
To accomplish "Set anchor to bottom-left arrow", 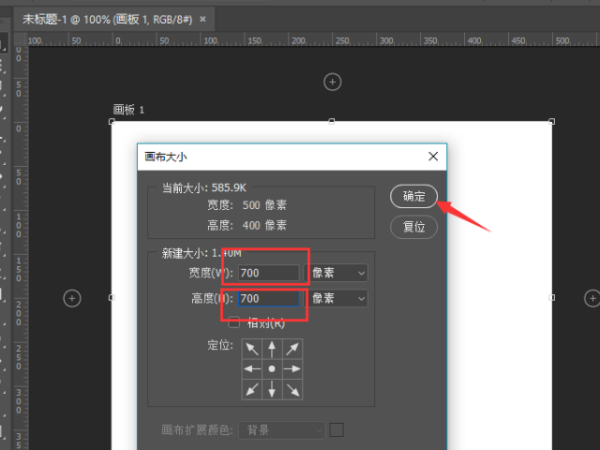I will point(250,388).
